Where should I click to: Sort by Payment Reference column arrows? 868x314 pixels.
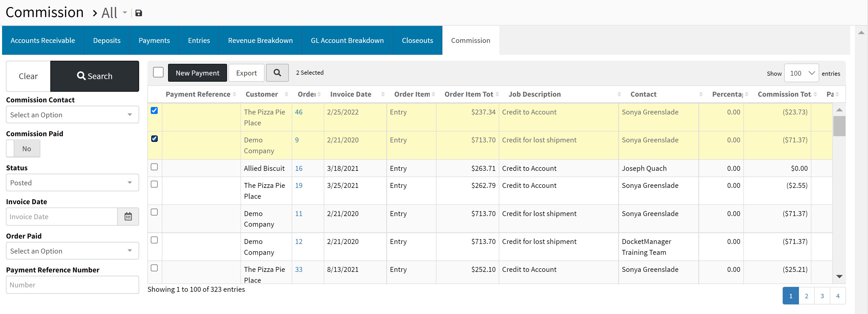tap(235, 94)
